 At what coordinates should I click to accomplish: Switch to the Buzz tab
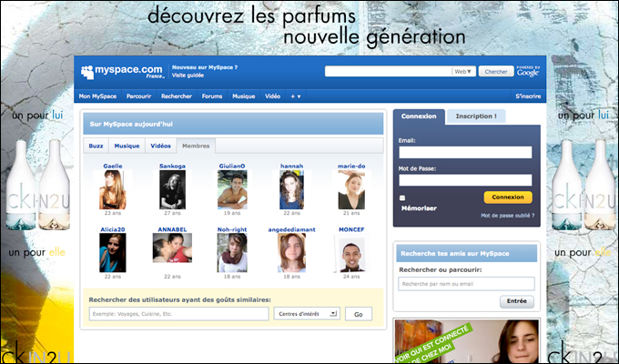pos(96,146)
